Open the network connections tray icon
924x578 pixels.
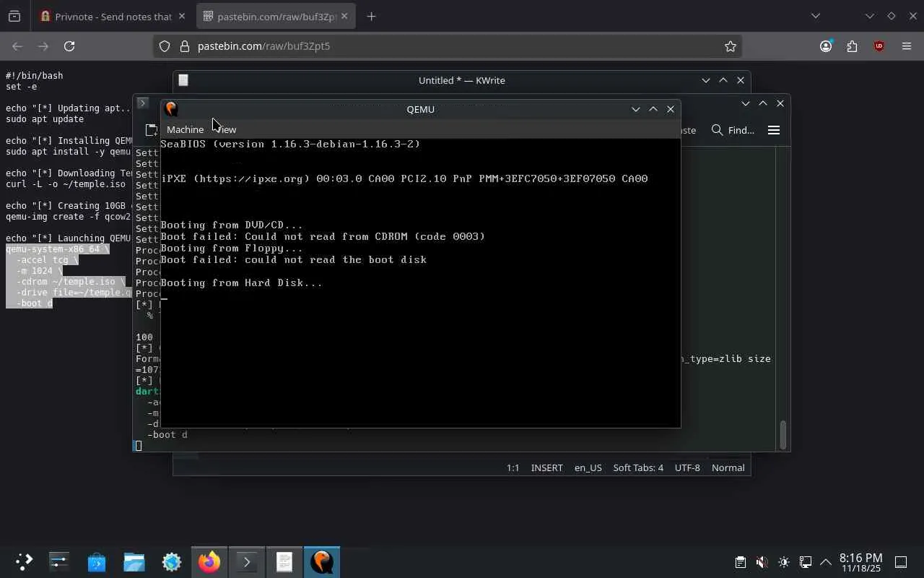click(x=806, y=562)
